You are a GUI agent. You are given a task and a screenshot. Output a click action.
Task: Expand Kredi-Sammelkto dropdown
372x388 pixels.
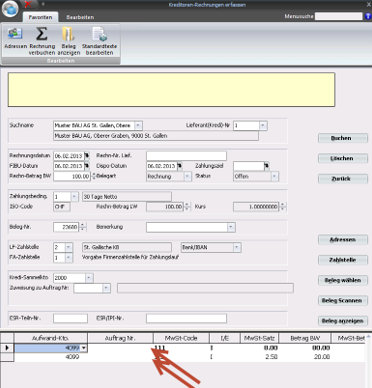click(x=89, y=278)
